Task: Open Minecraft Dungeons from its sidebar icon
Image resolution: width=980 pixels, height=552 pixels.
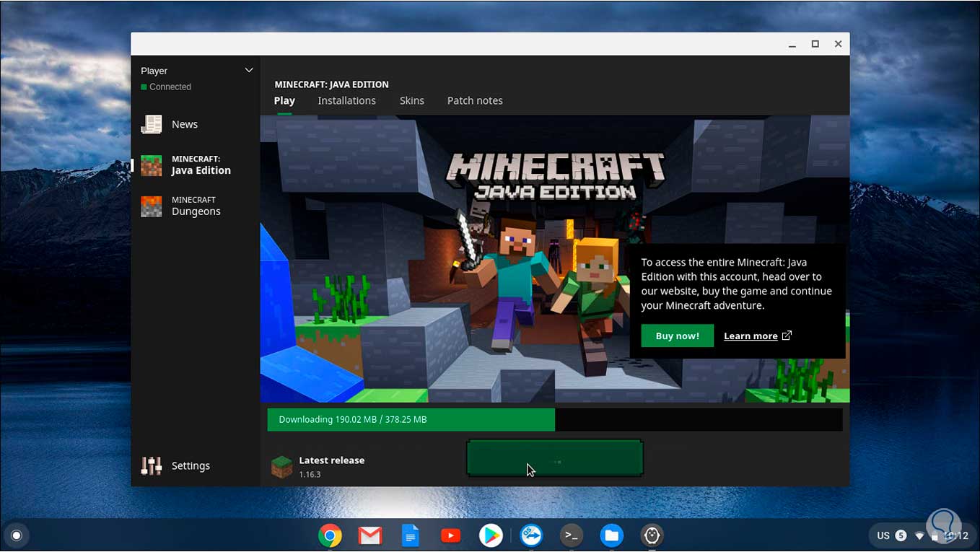Action: pos(152,206)
